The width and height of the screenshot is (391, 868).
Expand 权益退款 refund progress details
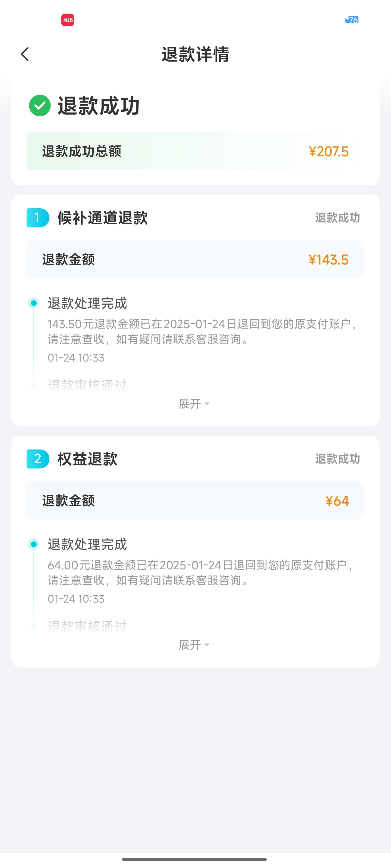point(194,644)
